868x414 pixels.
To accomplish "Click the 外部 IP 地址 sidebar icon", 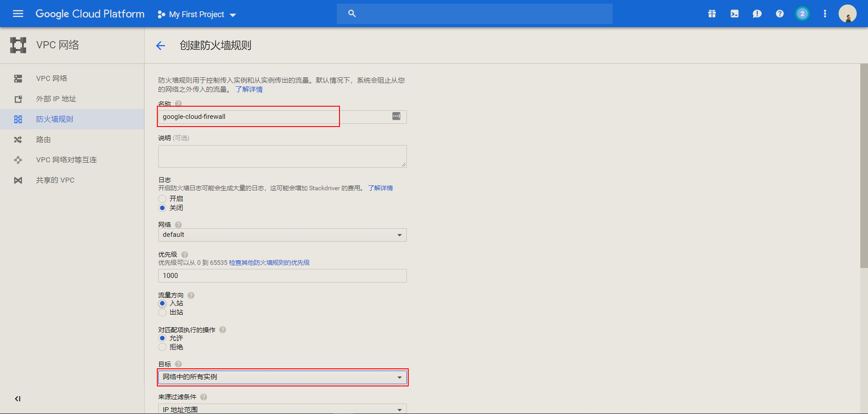I will 18,99.
